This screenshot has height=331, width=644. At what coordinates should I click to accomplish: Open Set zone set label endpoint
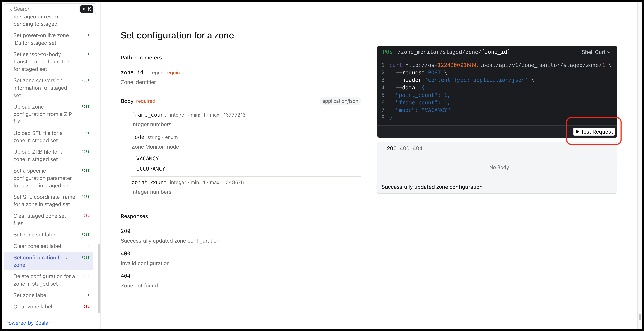coord(48,235)
